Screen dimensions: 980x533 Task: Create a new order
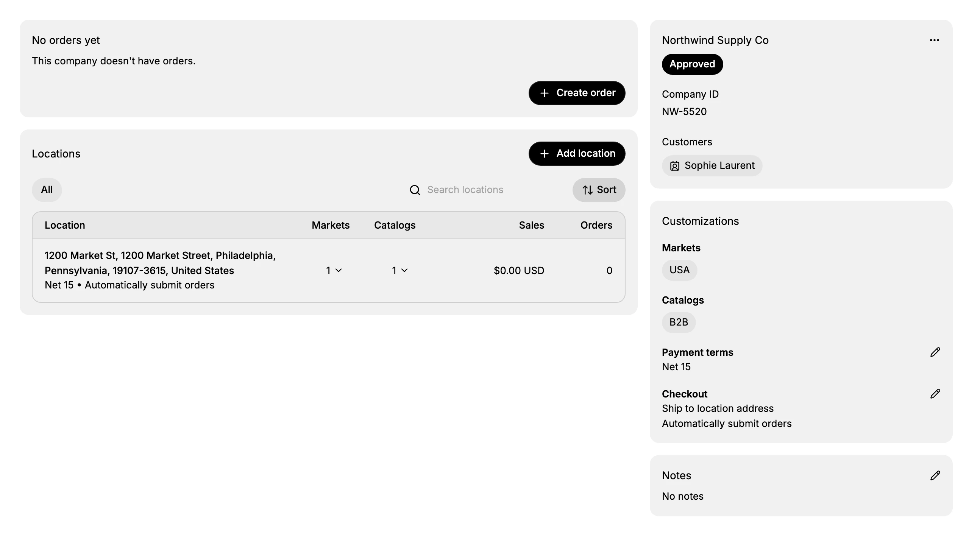(x=577, y=93)
